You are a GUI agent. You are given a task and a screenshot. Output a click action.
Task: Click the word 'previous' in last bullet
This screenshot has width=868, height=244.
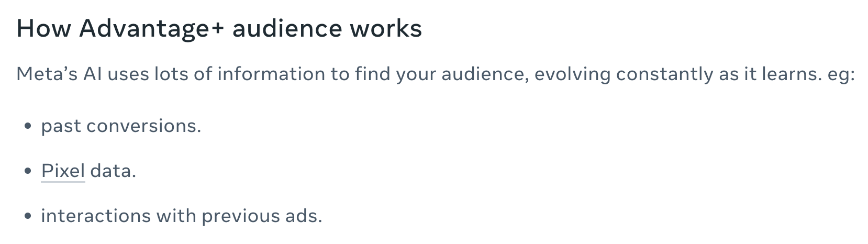(240, 216)
